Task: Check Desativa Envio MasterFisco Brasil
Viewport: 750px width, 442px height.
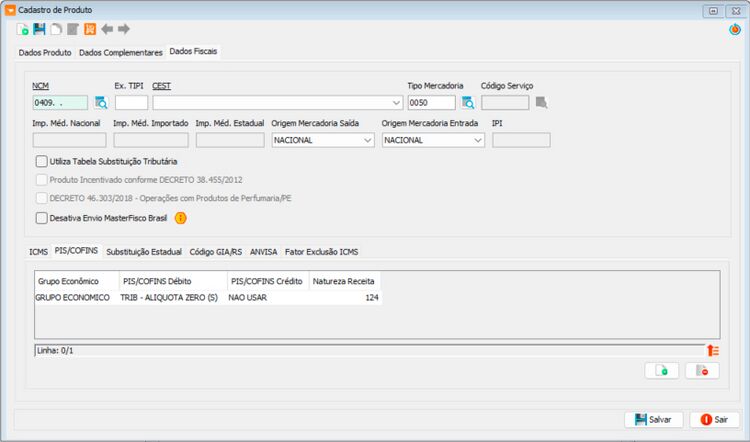Action: pos(42,218)
